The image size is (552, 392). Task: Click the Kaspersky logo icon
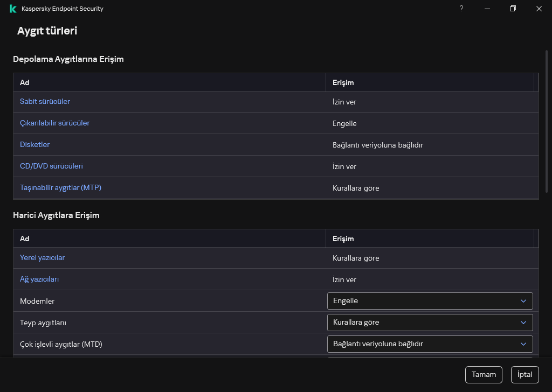pyautogui.click(x=13, y=9)
